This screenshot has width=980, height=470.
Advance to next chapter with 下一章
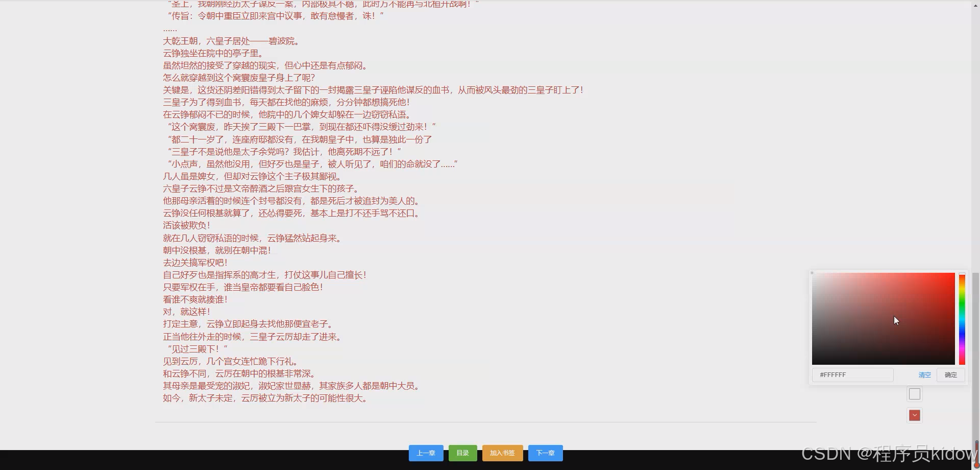545,453
